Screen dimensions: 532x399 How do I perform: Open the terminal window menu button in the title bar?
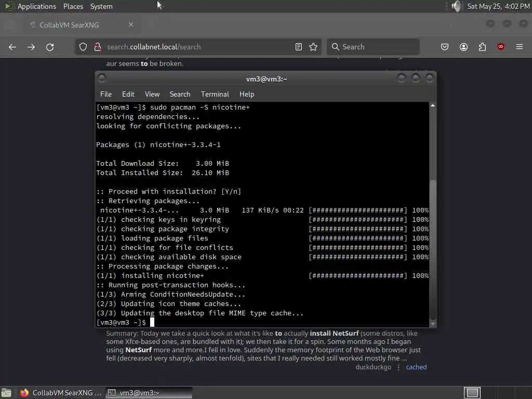(102, 78)
